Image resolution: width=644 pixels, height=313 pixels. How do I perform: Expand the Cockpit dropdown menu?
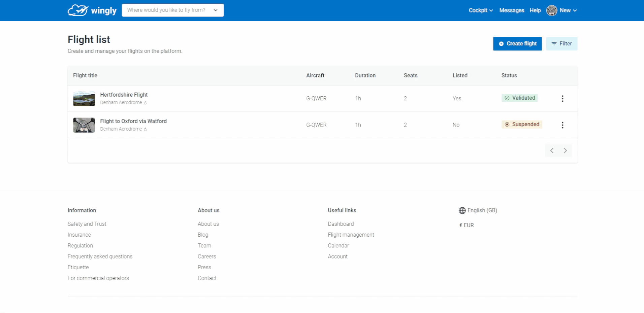pos(481,10)
